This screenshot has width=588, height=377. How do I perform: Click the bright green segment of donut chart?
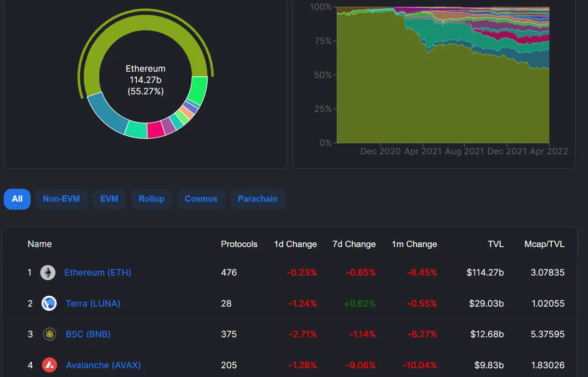click(199, 90)
